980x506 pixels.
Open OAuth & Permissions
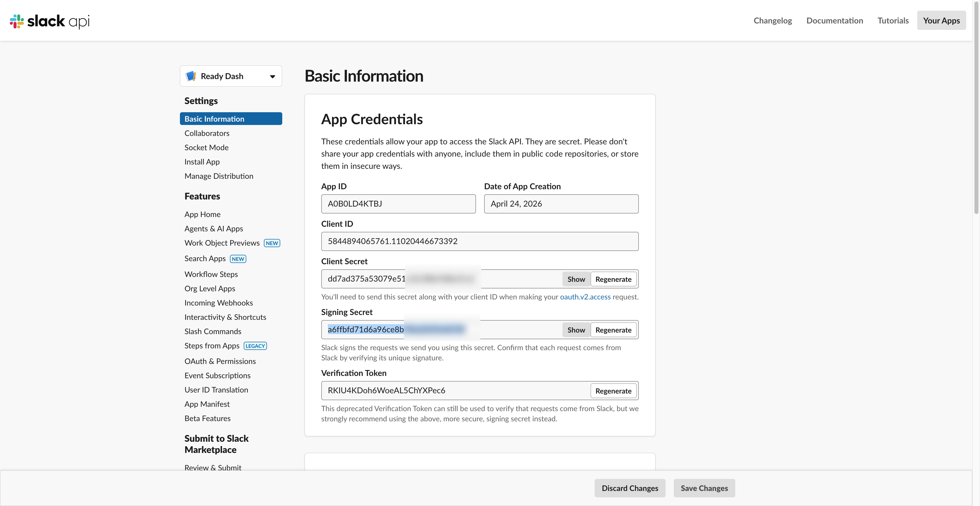coord(220,361)
